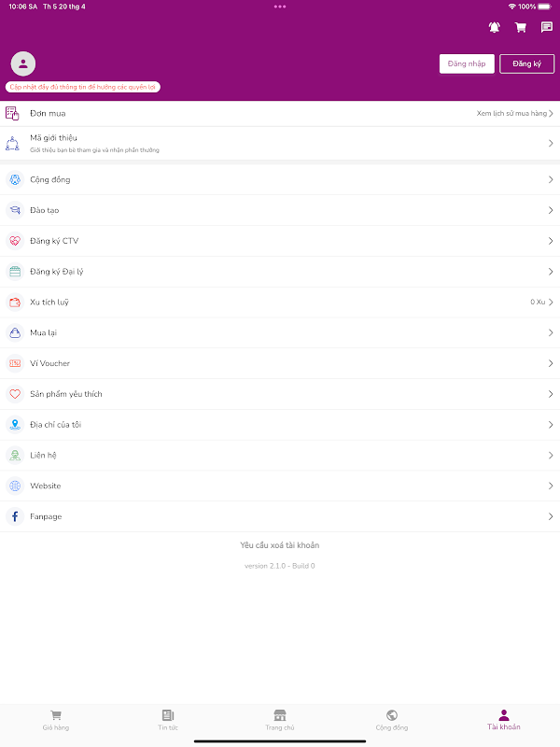Expand the Đăng ký Đại lý chevron
This screenshot has height=747, width=560.
coord(551,272)
